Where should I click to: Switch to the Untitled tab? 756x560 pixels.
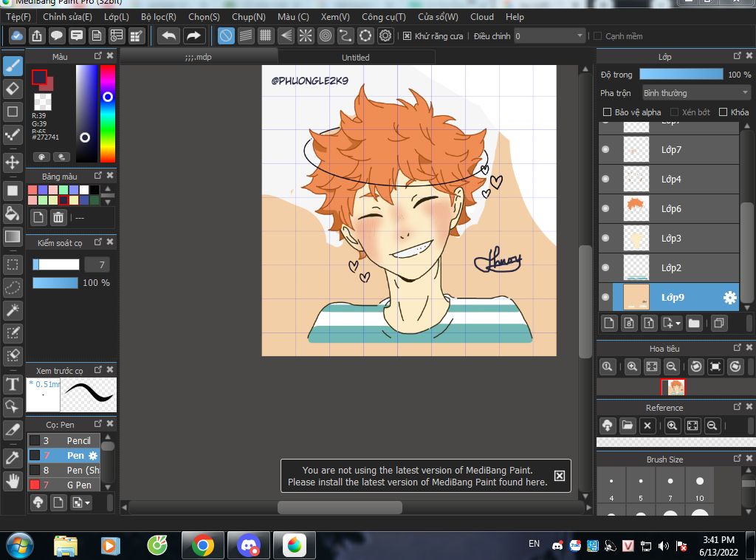coord(356,57)
